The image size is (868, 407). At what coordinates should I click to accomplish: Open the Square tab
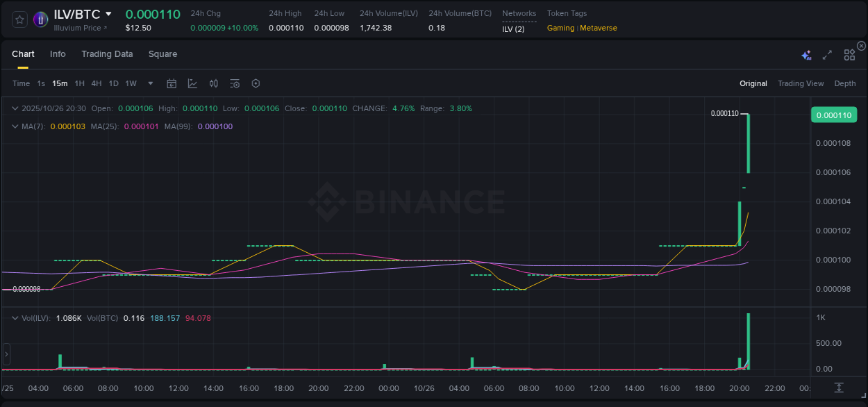click(162, 53)
